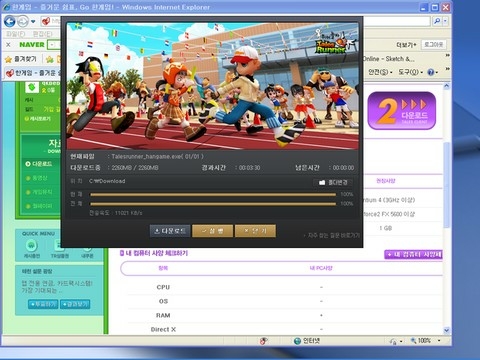This screenshot has width=480, height=360.
Task: Click the gray 다운로드 button in downloader
Action: [x=170, y=231]
